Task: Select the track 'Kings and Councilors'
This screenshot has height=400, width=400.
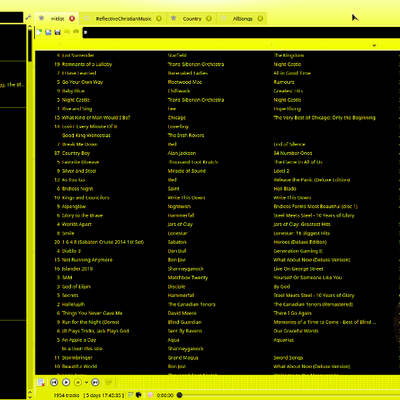Action: (85, 198)
